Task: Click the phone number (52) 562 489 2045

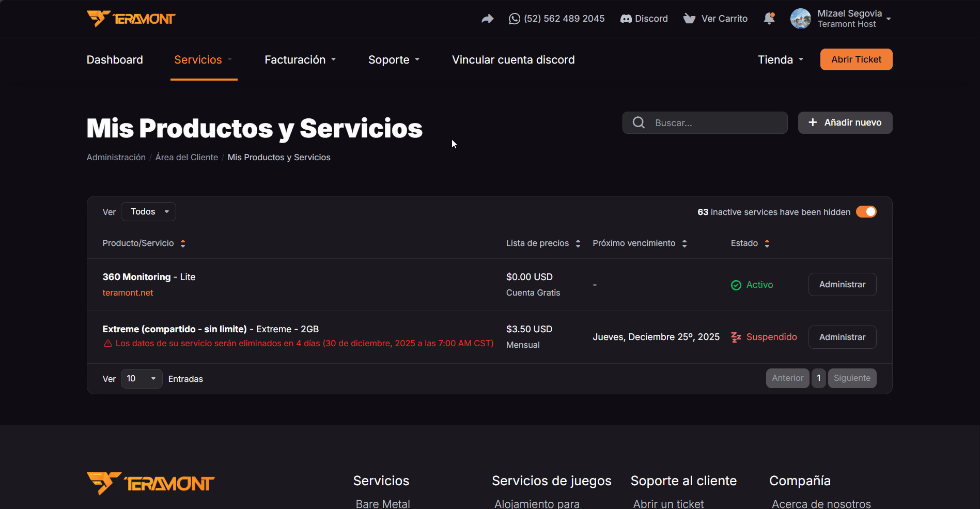Action: tap(564, 19)
